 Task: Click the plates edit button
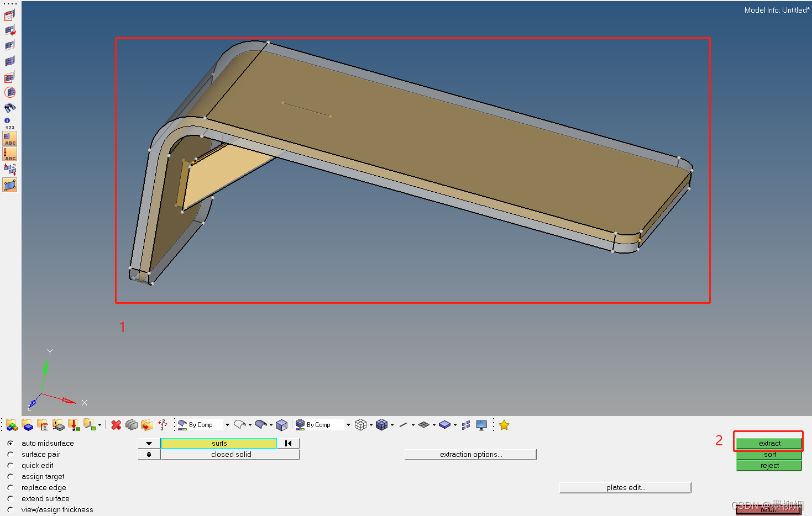(625, 488)
